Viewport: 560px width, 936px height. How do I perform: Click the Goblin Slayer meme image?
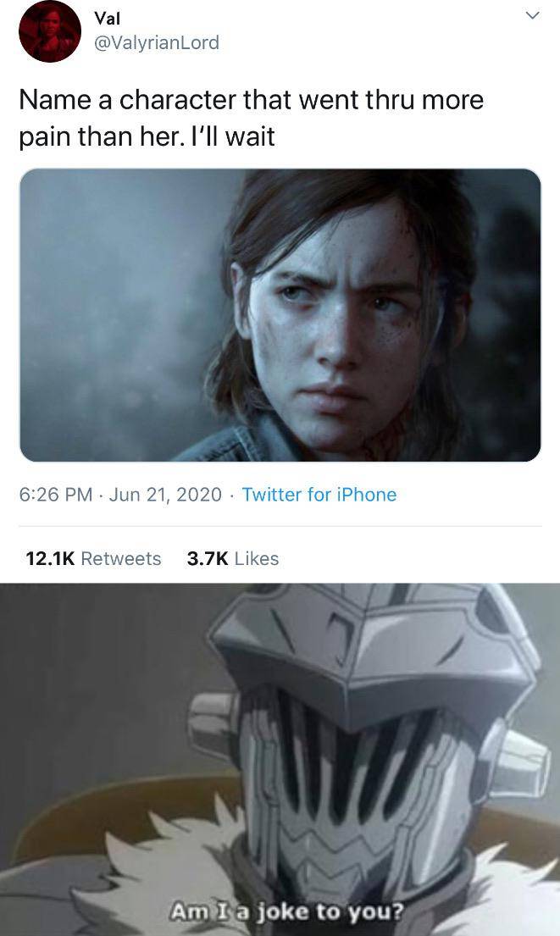(x=280, y=754)
